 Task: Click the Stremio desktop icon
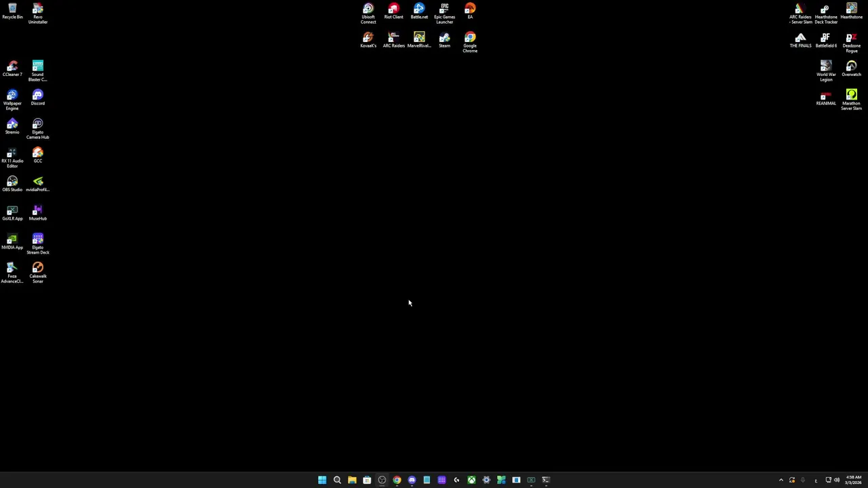12,126
